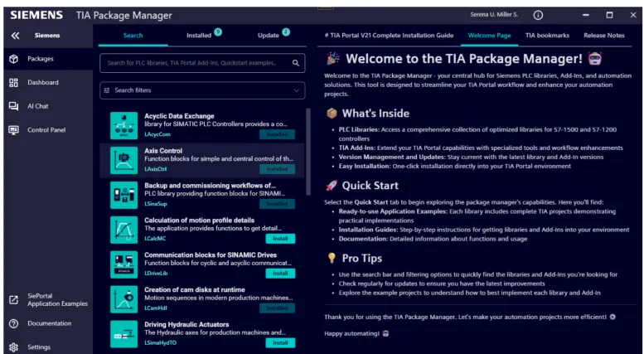
Task: Install the LDriveLib package
Action: 280,274
